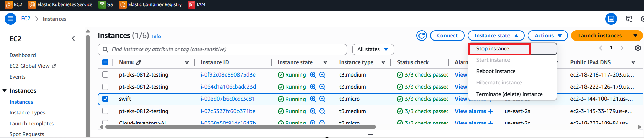
Task: Open Elastic Kubernetes Service shortcut
Action: (60, 4)
